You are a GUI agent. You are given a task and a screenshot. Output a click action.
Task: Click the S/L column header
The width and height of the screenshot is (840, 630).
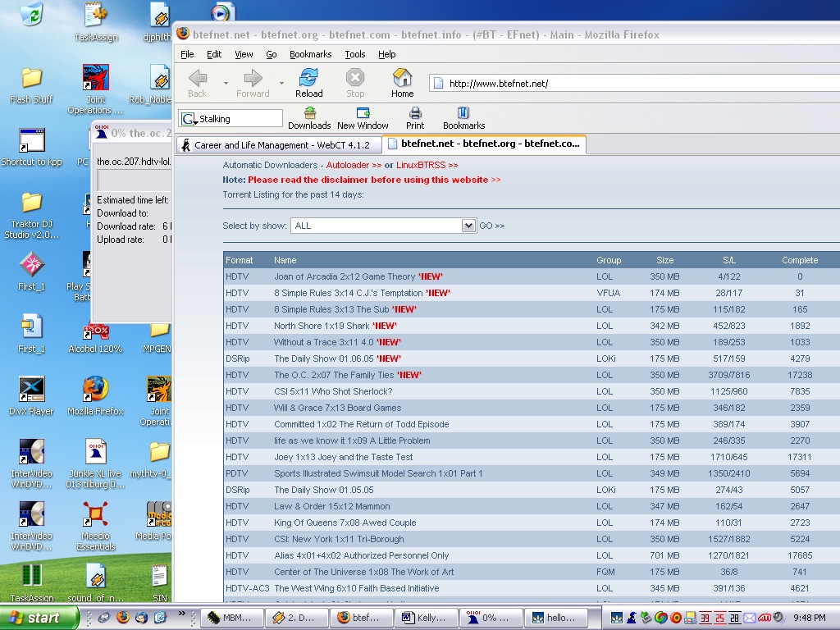tap(729, 260)
